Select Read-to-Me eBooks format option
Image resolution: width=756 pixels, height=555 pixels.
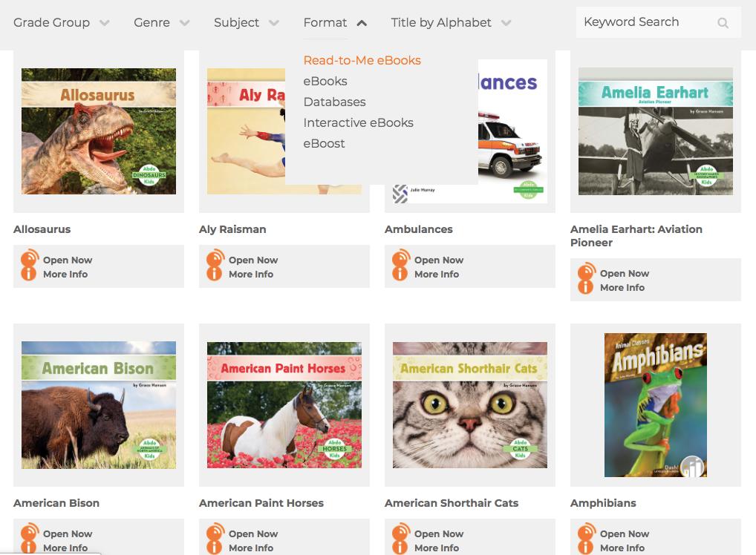click(362, 60)
